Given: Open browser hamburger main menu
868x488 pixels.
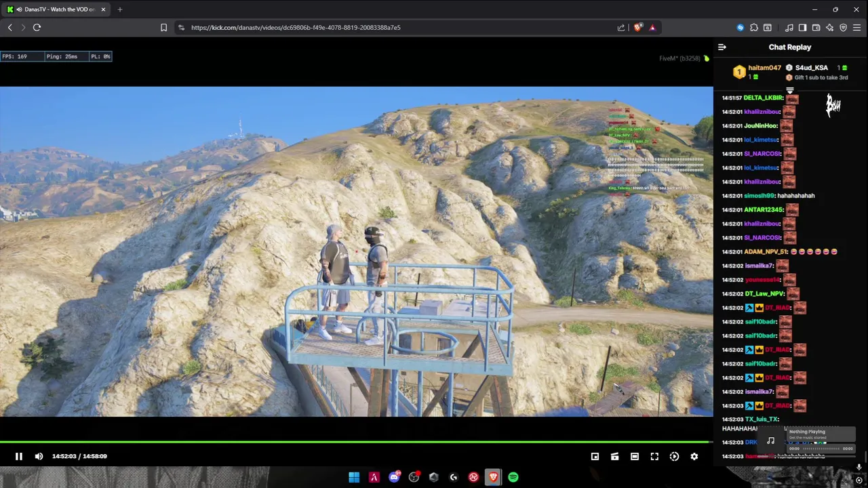Looking at the screenshot, I should click(857, 28).
